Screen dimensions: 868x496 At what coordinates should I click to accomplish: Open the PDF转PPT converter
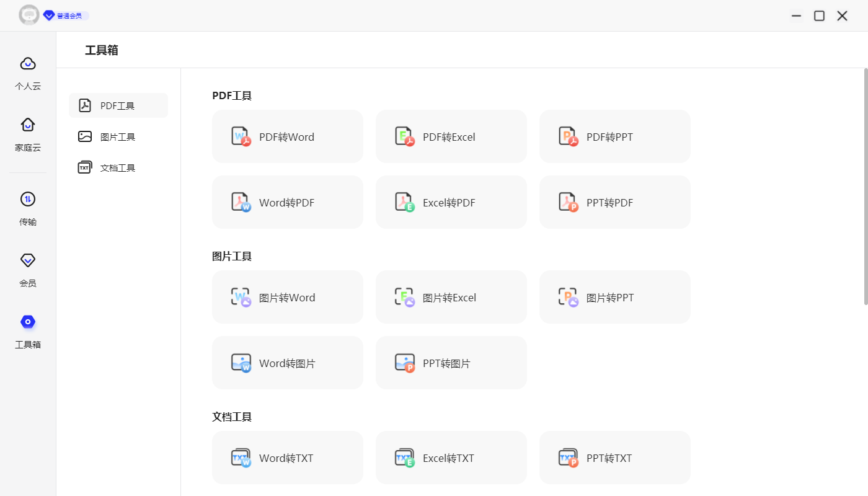tap(614, 136)
